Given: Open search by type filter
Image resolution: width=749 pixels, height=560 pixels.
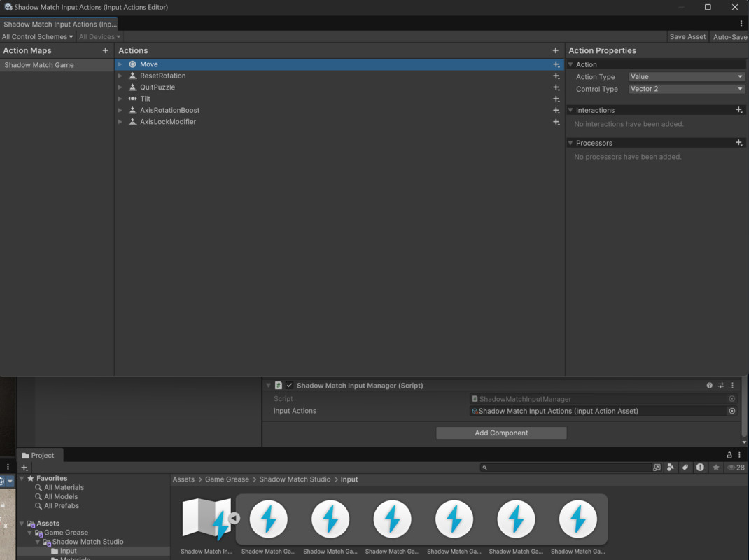Looking at the screenshot, I should (x=671, y=468).
